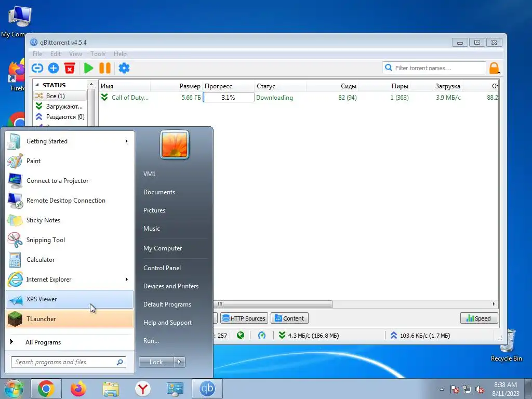Open Remote Desktop Connection
Viewport: 532px width, 399px height.
(70, 201)
